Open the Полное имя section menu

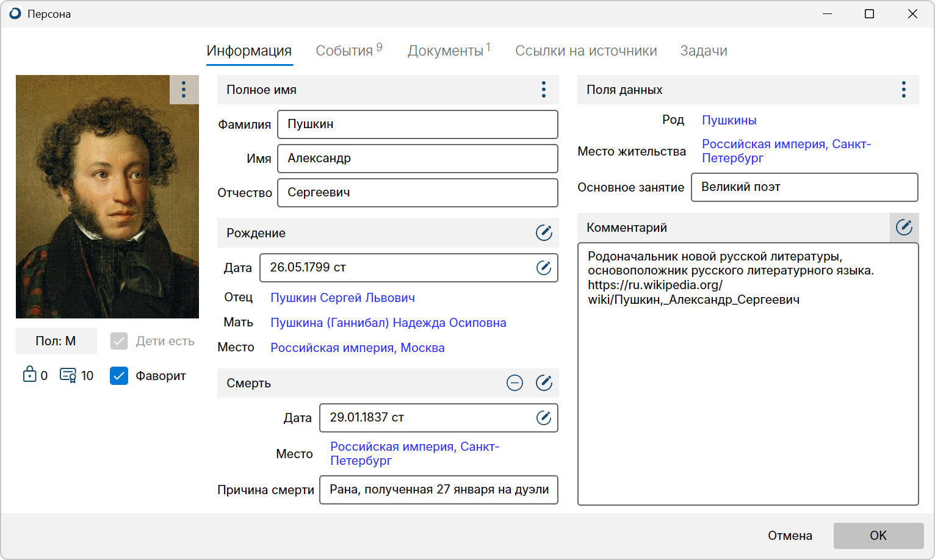pos(543,89)
